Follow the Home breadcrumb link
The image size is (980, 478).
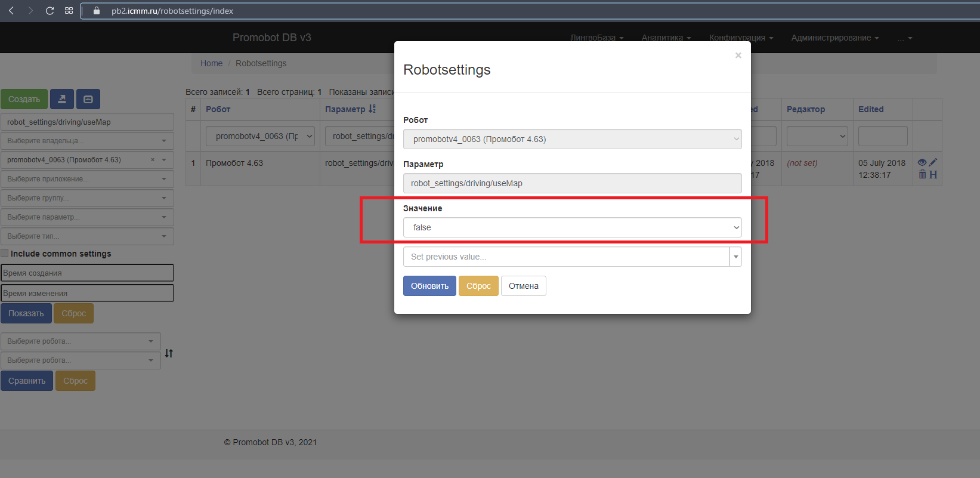211,63
